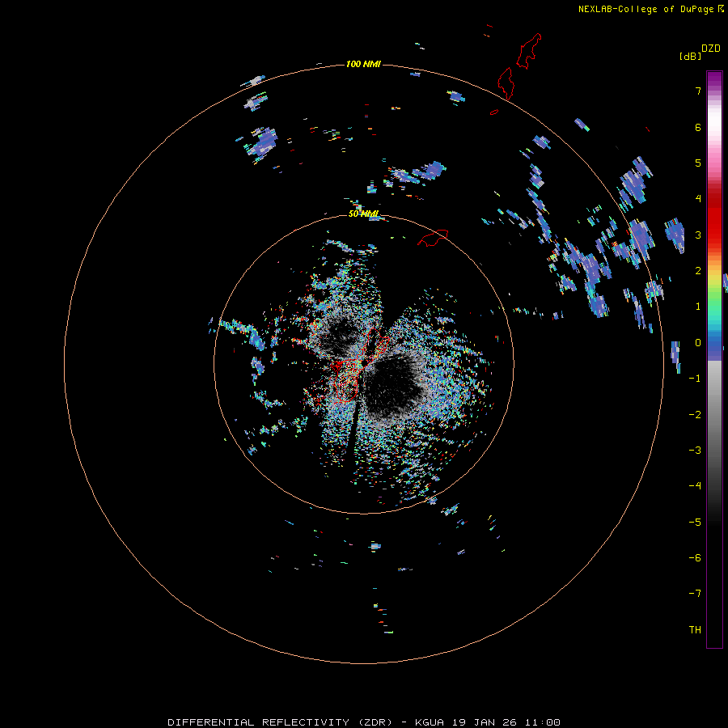The image size is (728, 728).
Task: Click the 5 value on the color scale
Action: tap(698, 163)
